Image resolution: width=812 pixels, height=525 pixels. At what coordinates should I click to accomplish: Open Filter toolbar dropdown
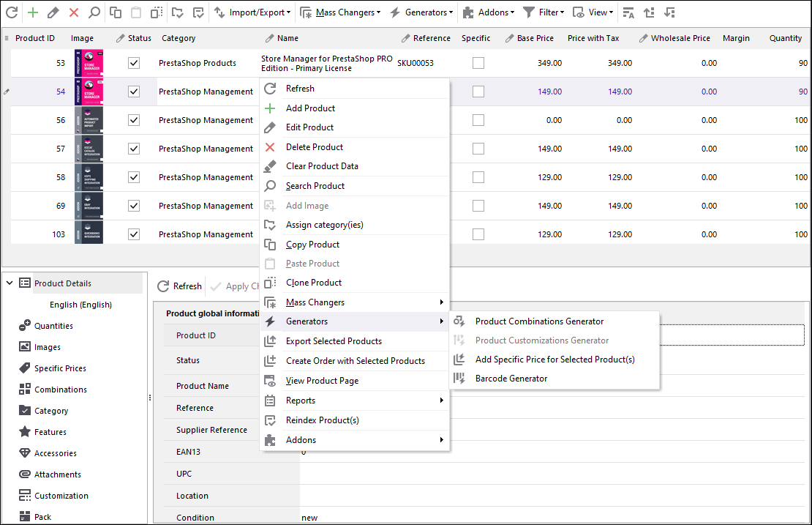544,12
